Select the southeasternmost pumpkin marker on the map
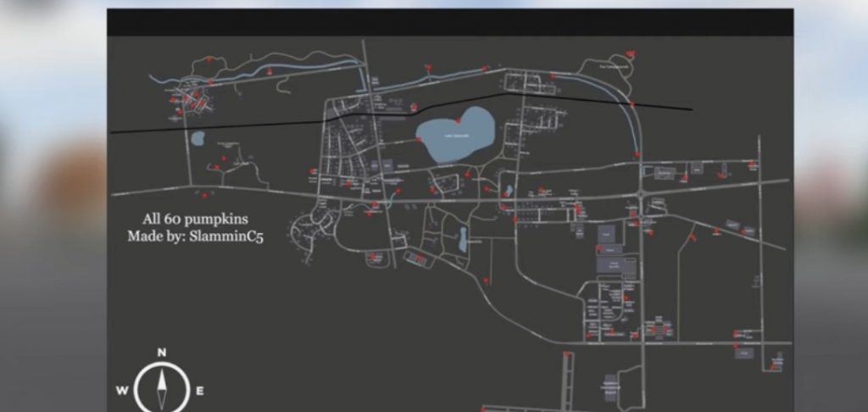The image size is (868, 412). coord(773,366)
